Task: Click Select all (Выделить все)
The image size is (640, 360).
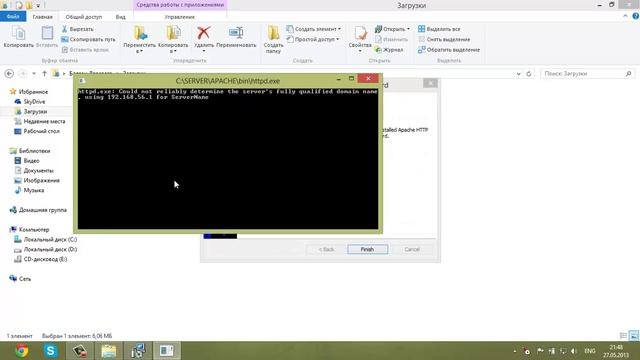Action: tap(439, 29)
